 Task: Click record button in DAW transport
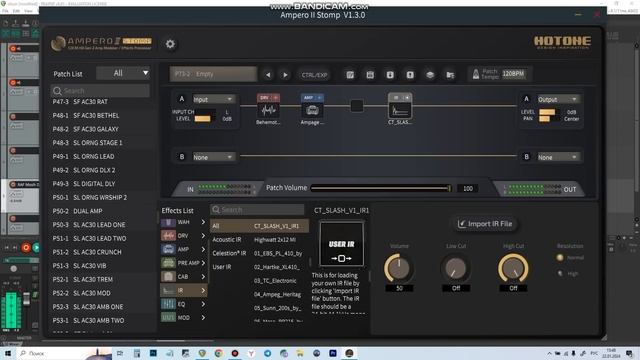click(x=26, y=247)
